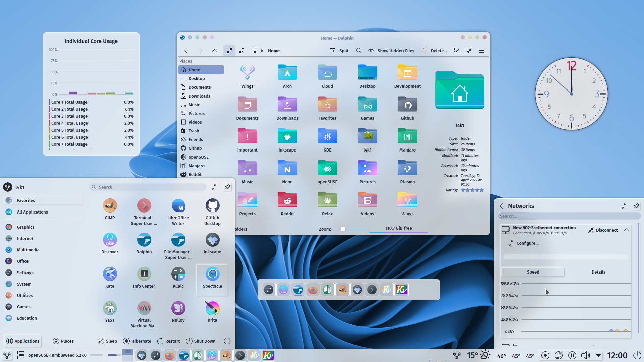The width and height of the screenshot is (644, 362).
Task: Open Discover software store icon in launcher
Action: pos(110,243)
